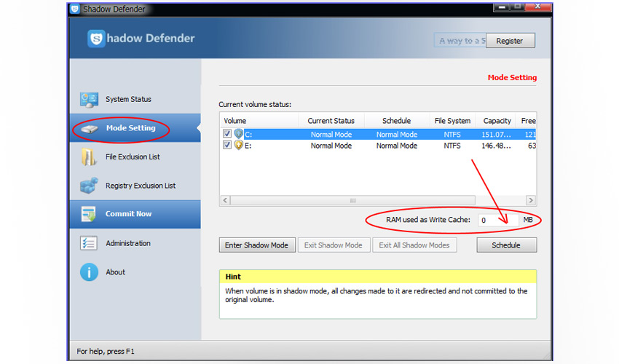The width and height of the screenshot is (619, 364).
Task: Click the Schedule column header
Action: coord(397,121)
